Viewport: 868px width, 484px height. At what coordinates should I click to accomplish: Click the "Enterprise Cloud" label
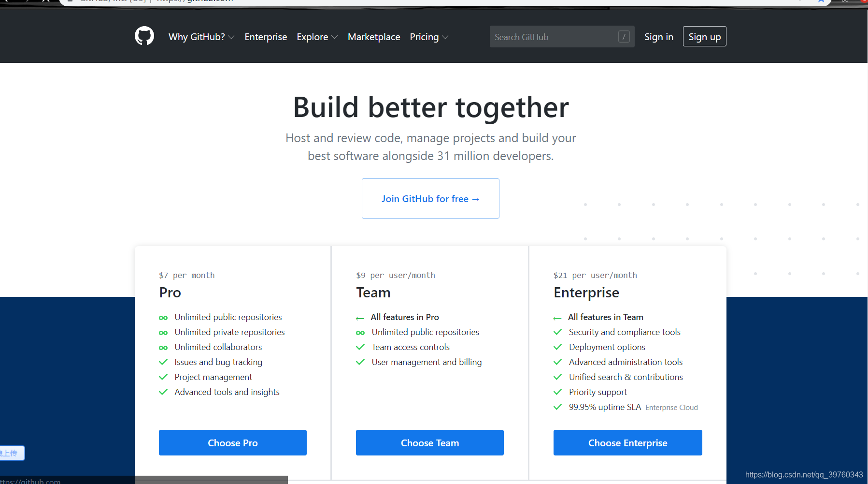[x=671, y=408]
